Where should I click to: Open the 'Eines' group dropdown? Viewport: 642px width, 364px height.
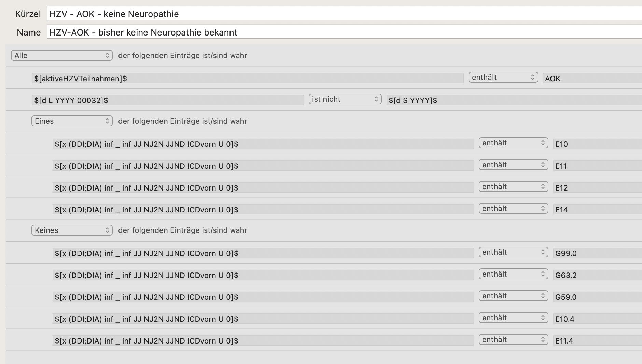tap(72, 121)
